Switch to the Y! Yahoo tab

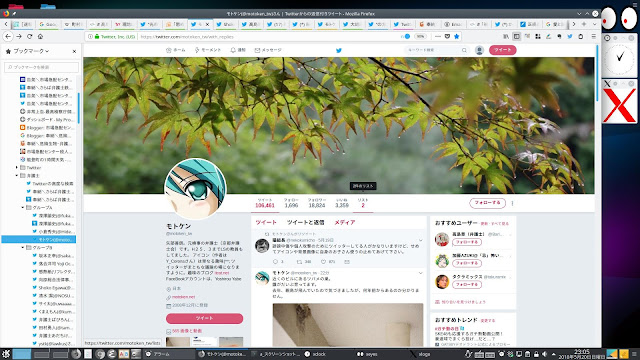point(124,24)
